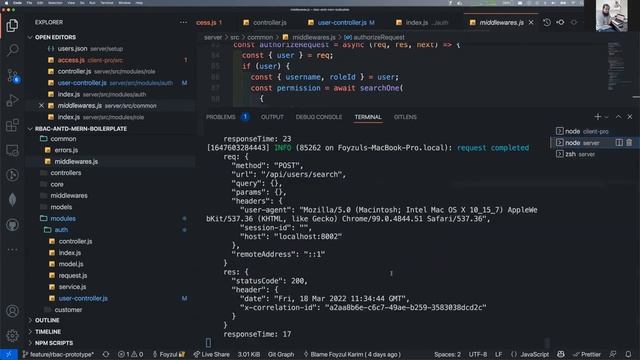The width and height of the screenshot is (640, 360).
Task: Open Git Graph from status bar
Action: coord(281,354)
